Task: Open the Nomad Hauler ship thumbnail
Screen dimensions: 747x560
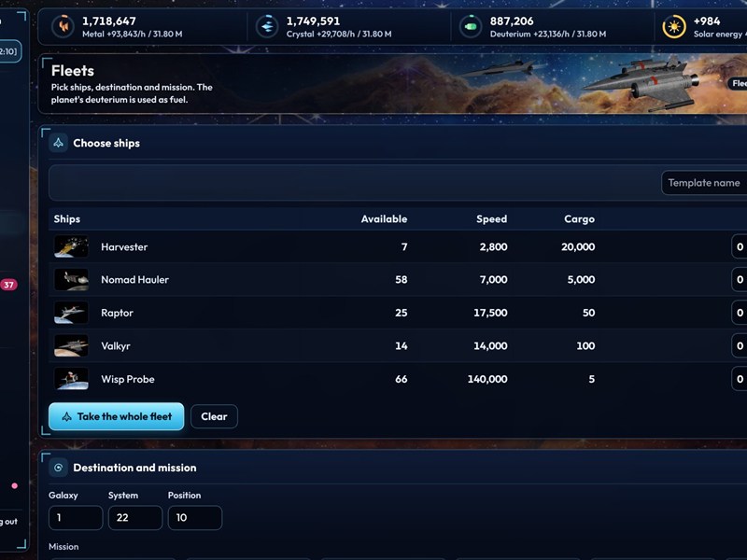Action: pyautogui.click(x=71, y=279)
